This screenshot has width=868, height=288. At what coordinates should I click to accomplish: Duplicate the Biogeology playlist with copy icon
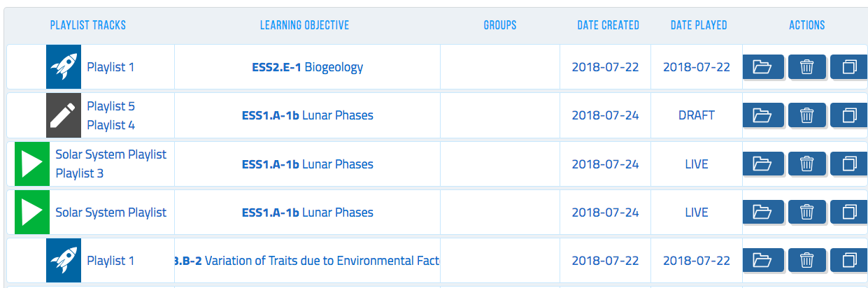tap(850, 67)
